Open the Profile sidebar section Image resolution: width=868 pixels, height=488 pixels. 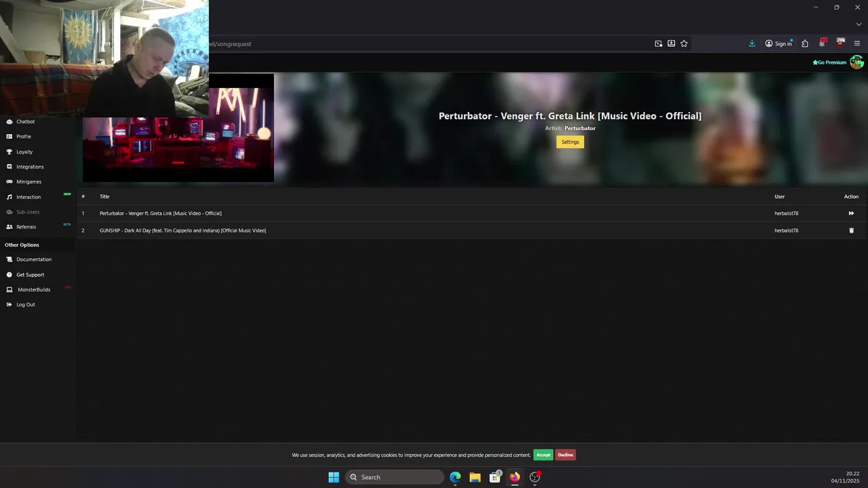click(24, 137)
